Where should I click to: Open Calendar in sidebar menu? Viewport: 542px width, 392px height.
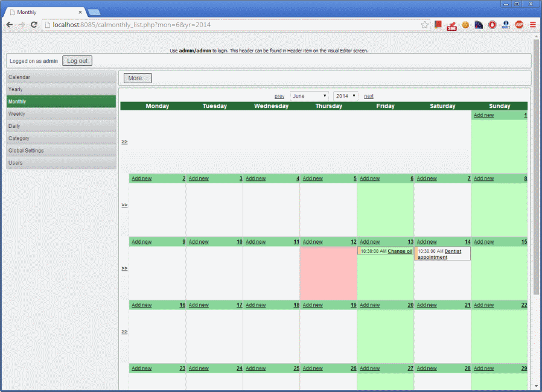(x=61, y=77)
